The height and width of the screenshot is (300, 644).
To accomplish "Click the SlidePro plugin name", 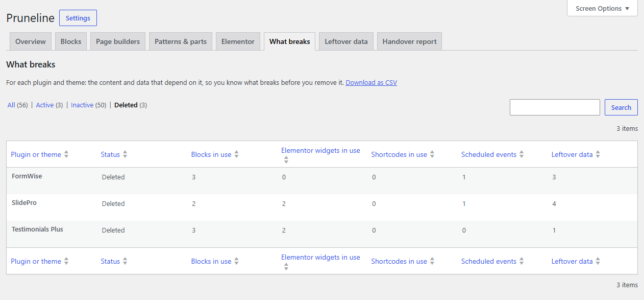I will tap(24, 202).
